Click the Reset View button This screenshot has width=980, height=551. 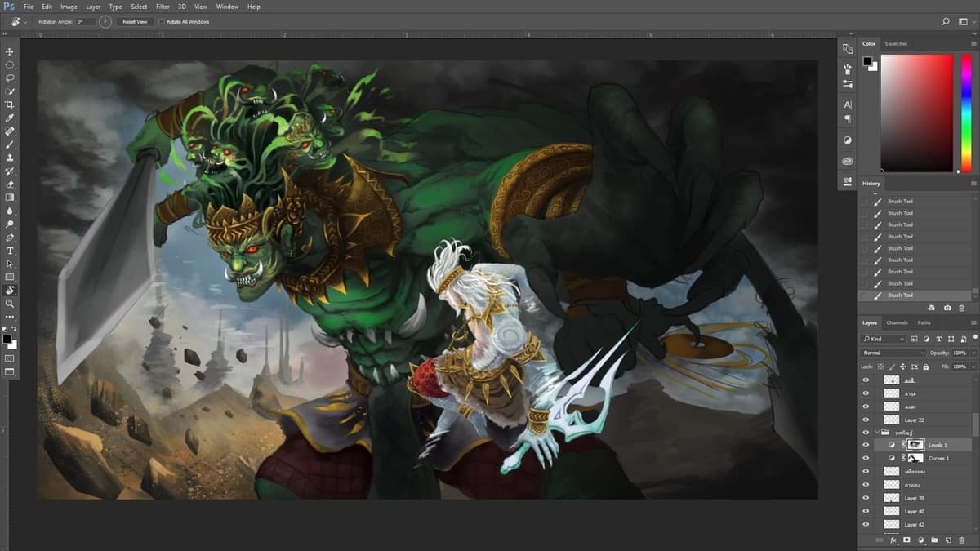point(135,22)
